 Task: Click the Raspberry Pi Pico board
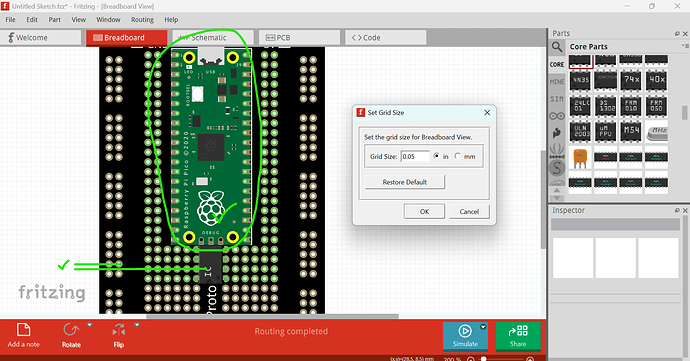pos(211,147)
